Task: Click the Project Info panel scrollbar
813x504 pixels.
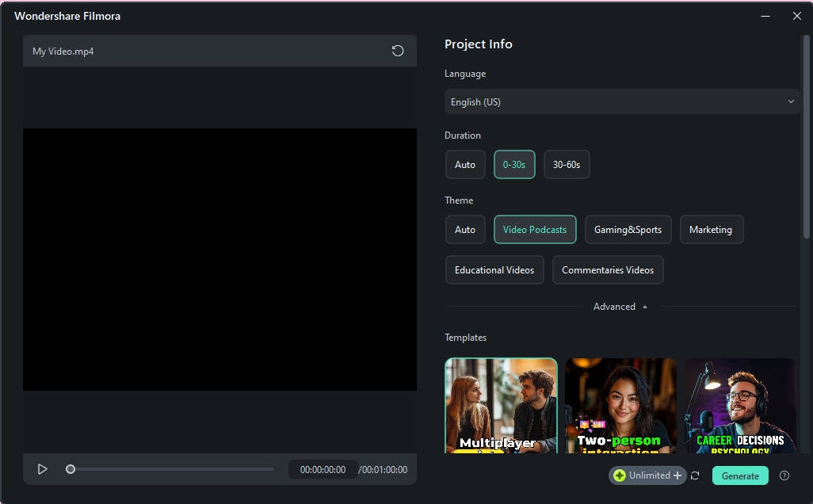Action: 806,137
